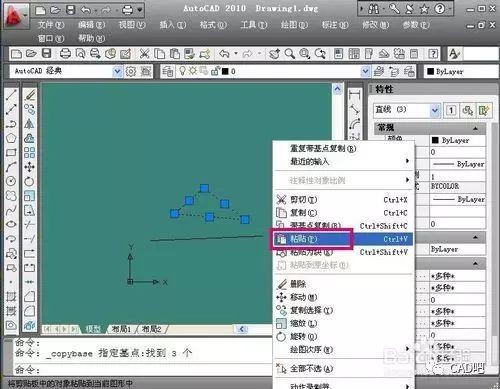Open 文件(F) menu
500x389 pixels.
[50, 25]
